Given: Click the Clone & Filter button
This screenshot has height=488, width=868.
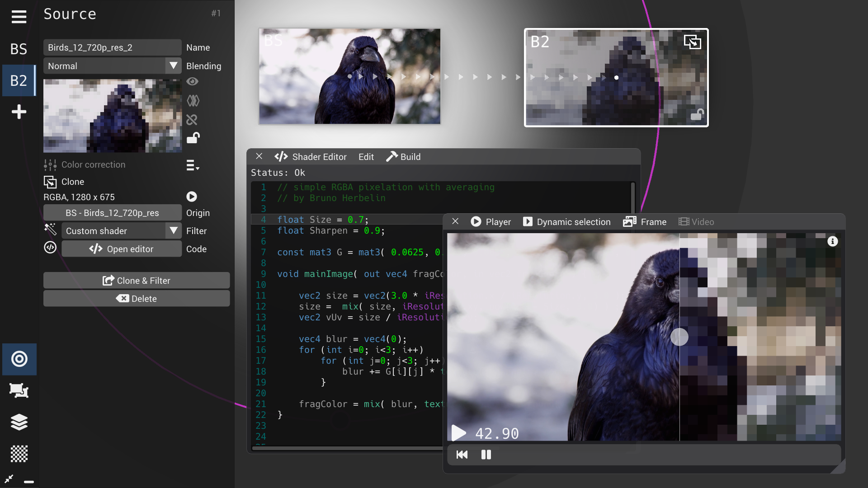Looking at the screenshot, I should tap(137, 280).
